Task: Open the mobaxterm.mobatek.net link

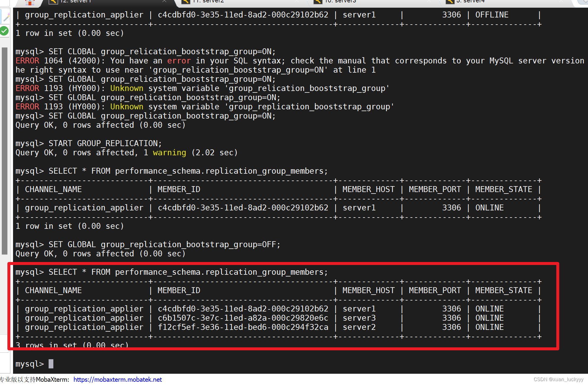Action: click(118, 379)
